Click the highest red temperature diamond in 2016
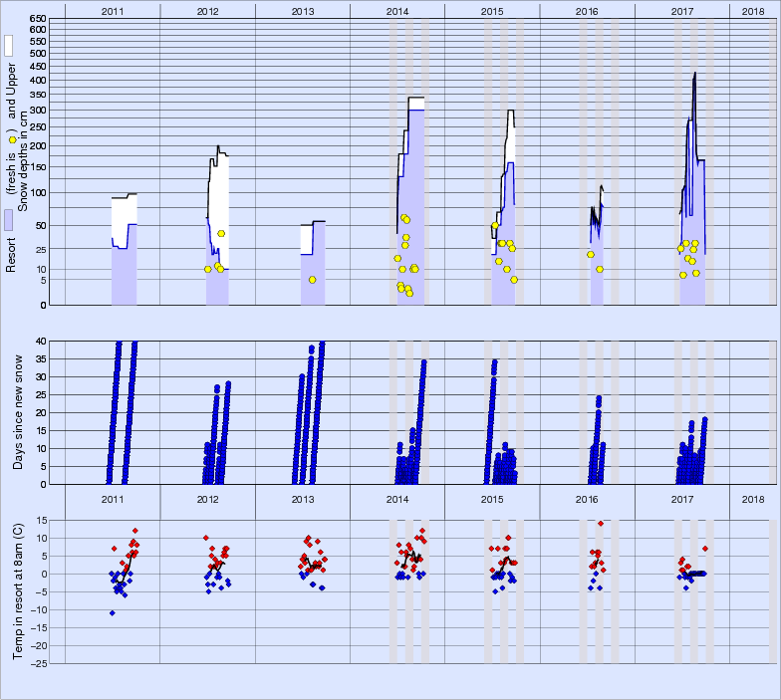 coord(601,524)
